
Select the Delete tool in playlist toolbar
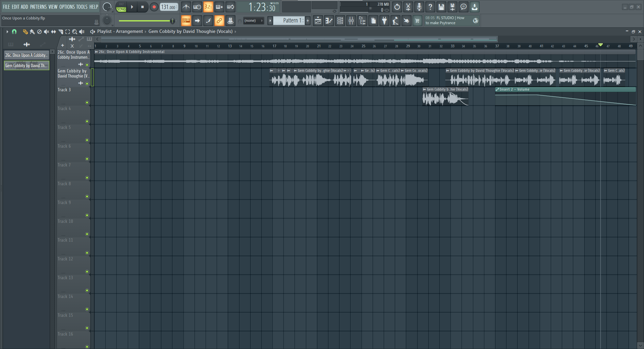tap(39, 32)
